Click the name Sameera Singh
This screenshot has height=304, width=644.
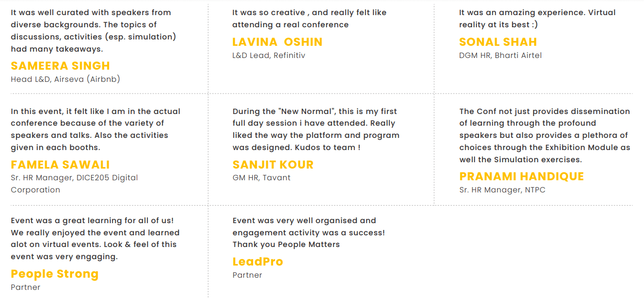(x=60, y=66)
